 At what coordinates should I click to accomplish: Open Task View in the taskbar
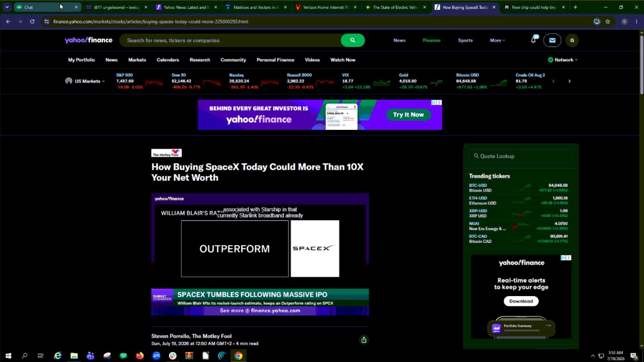point(41,356)
